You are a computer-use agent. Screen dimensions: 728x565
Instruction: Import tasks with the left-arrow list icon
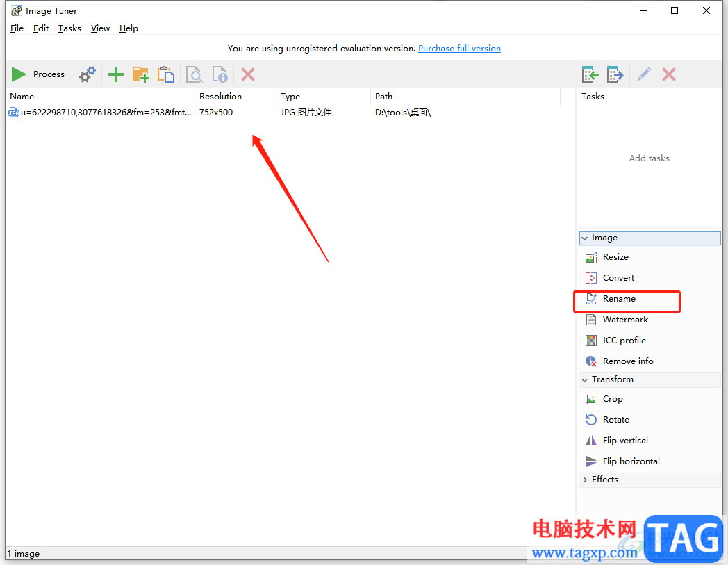[x=590, y=74]
